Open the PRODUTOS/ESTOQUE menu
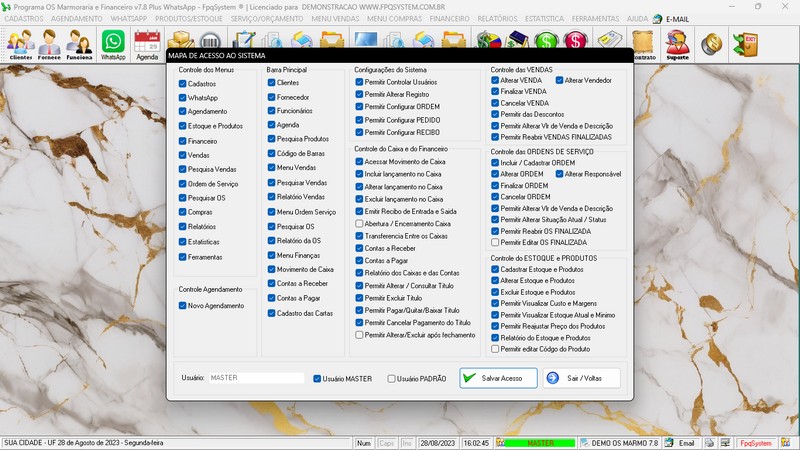Viewport: 800px width, 450px height. [x=189, y=18]
